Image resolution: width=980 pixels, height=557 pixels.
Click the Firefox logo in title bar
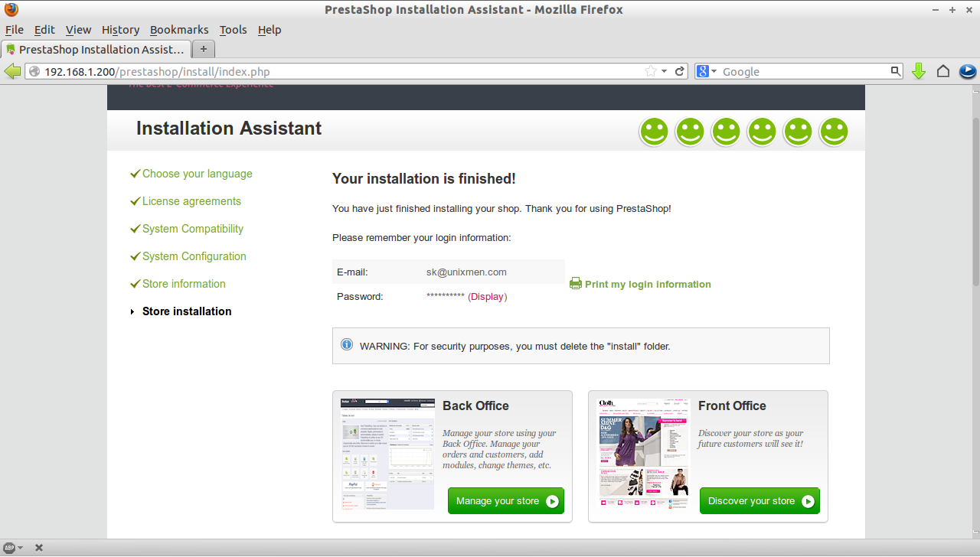(11, 10)
